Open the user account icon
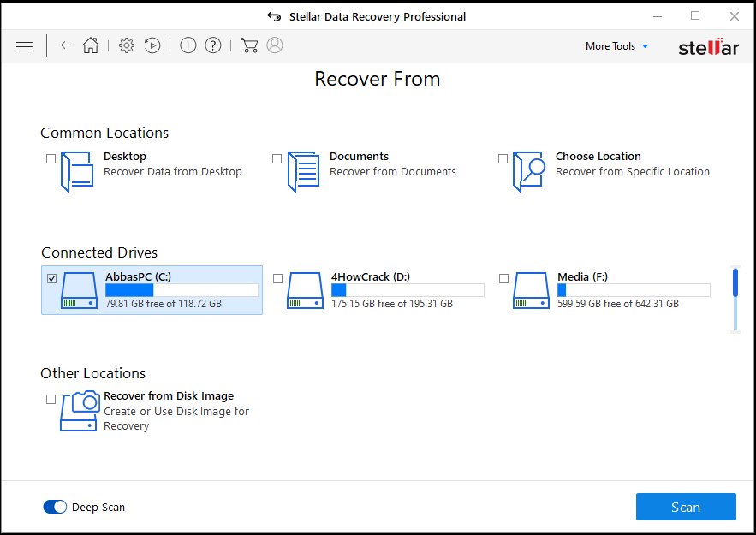This screenshot has width=756, height=535. tap(274, 45)
